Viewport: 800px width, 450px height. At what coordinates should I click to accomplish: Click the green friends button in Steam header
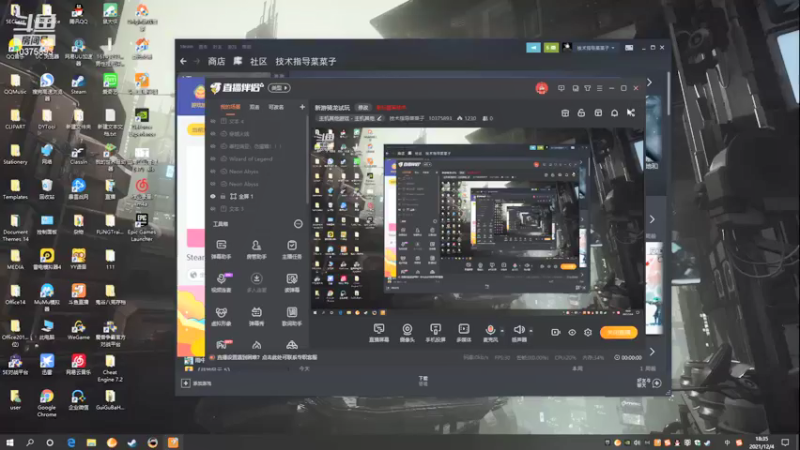551,47
